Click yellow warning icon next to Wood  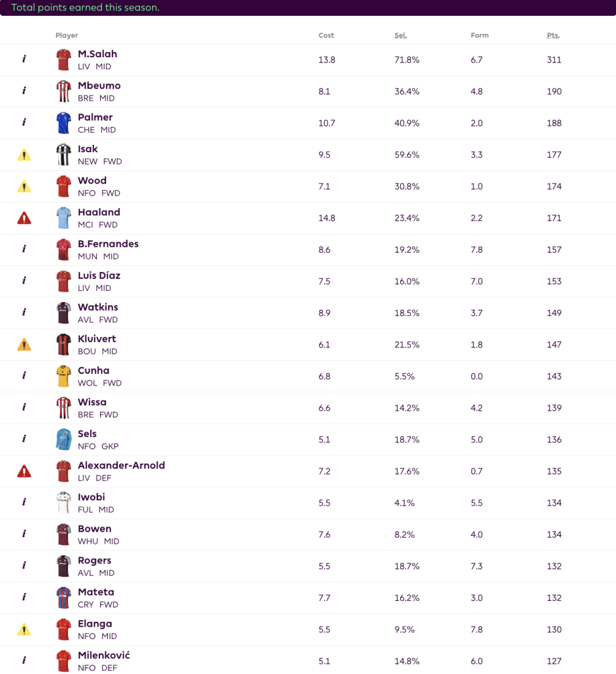[x=24, y=186]
